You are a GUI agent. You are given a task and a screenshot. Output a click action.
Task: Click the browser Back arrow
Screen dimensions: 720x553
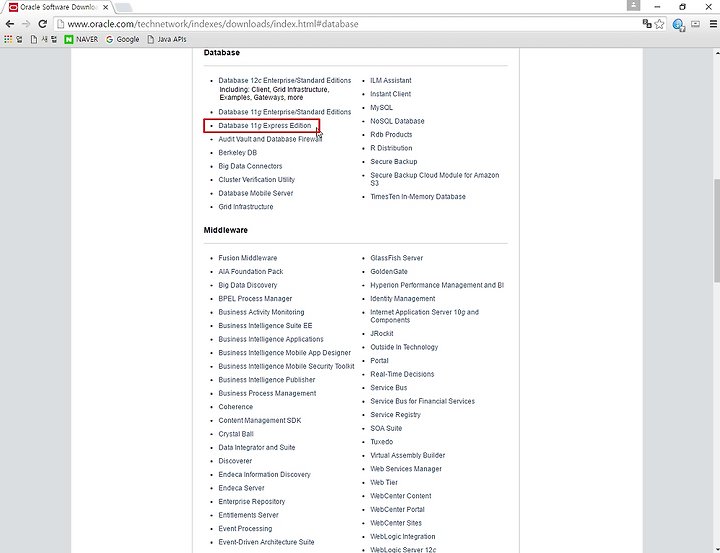coord(10,24)
